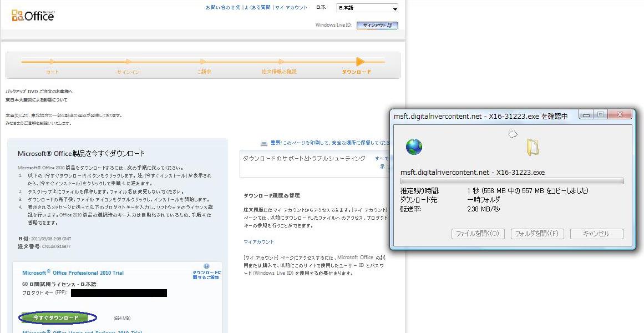Click the text 60 日間試用ライセンス - 日本語
644x333 pixels.
[59, 284]
